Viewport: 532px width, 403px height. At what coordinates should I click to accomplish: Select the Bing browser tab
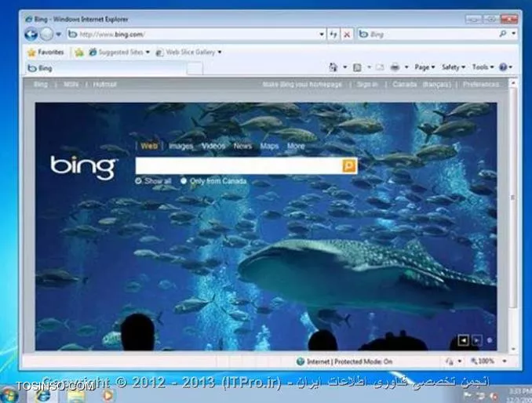(x=106, y=68)
